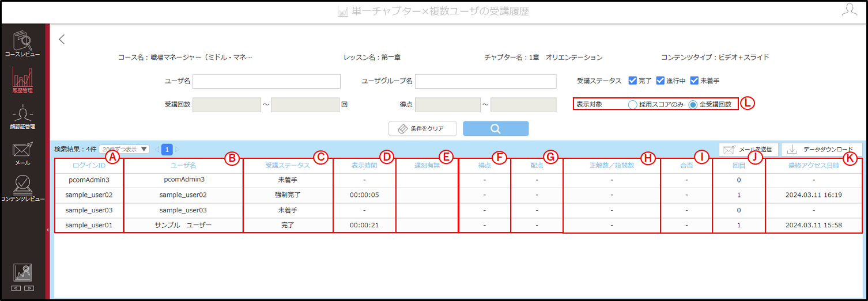
Task: Click the データダウンロード button
Action: point(822,150)
